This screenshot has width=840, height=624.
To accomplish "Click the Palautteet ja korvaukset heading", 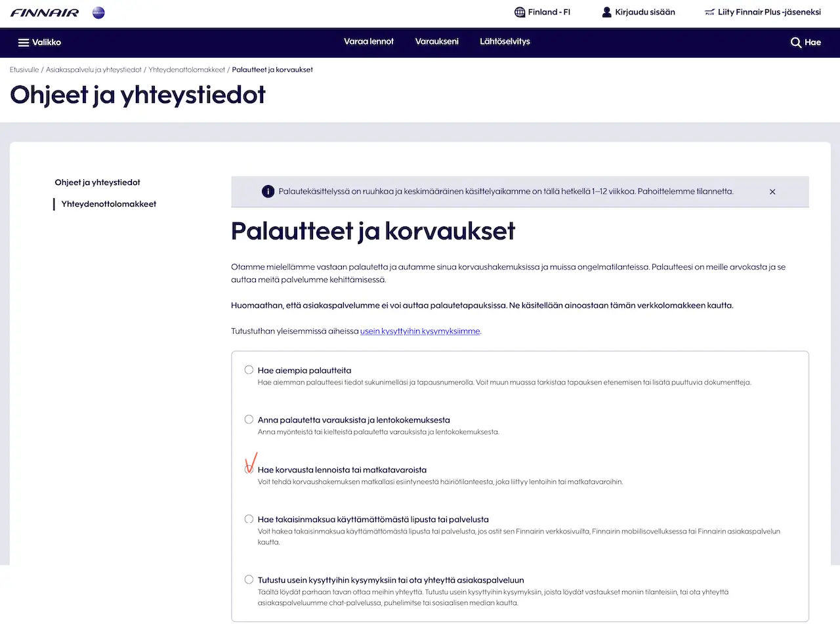I will [x=373, y=232].
